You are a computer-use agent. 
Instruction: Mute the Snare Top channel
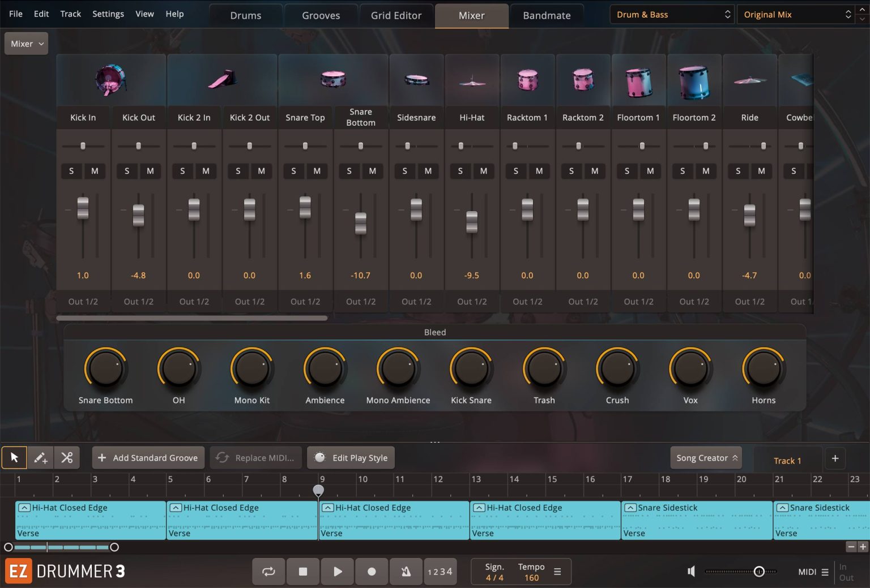(317, 171)
